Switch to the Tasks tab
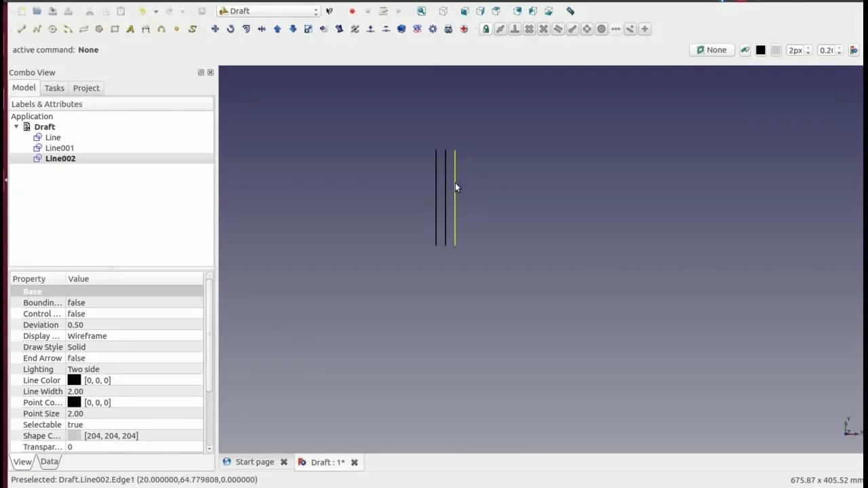868x488 pixels. coord(54,87)
